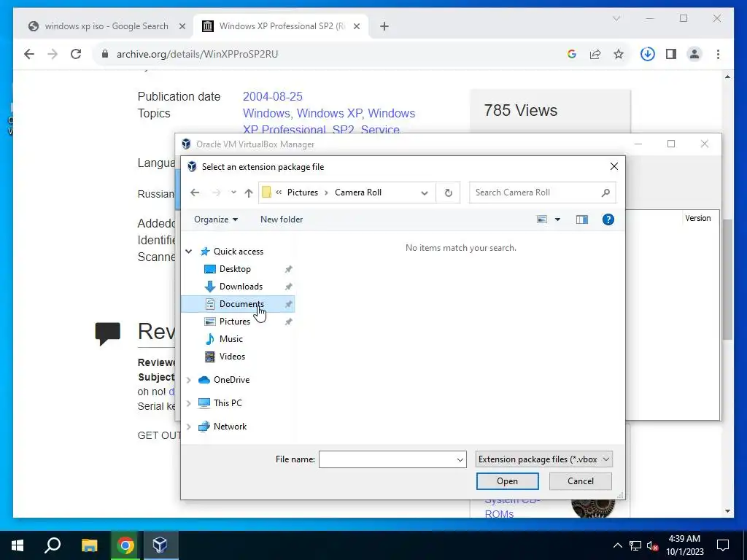Open file dialog help
The image size is (747, 560).
pos(608,219)
